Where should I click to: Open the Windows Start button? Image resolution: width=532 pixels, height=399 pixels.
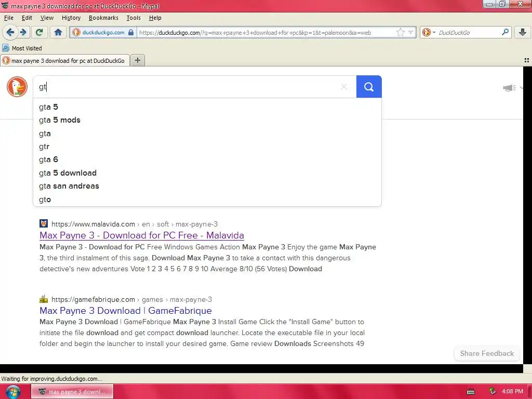coord(12,392)
